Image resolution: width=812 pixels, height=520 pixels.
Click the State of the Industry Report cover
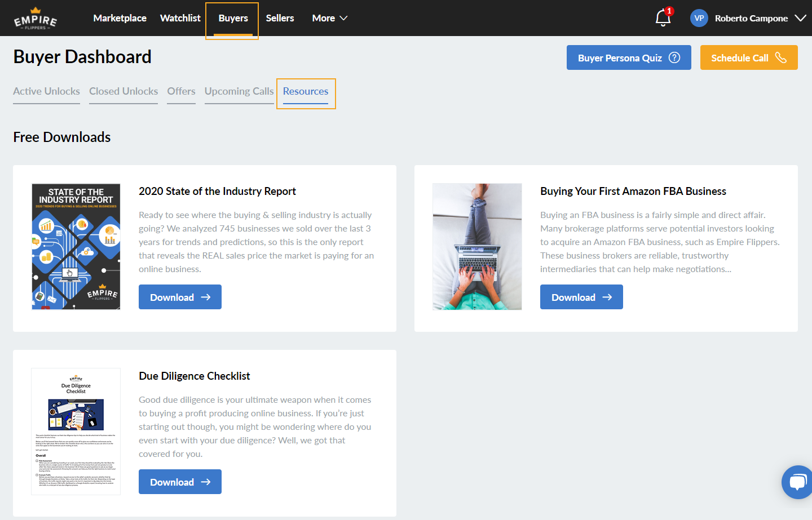(76, 247)
